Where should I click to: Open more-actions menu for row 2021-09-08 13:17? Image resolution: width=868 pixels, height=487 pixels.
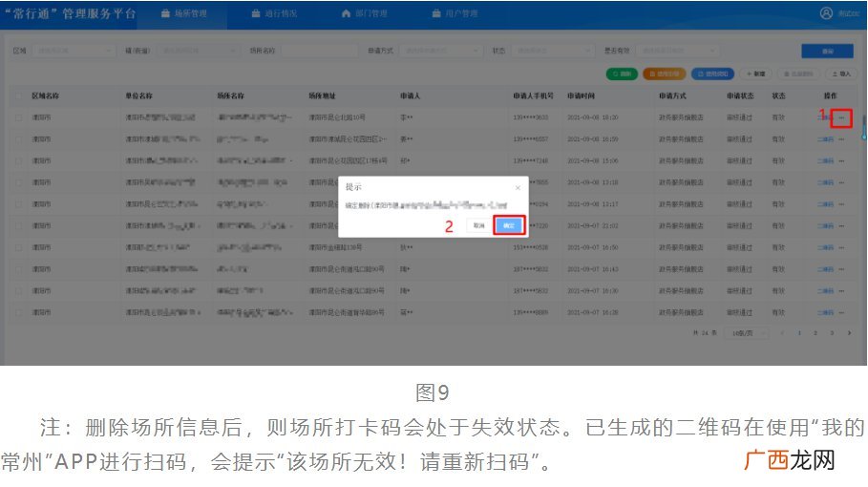841,204
